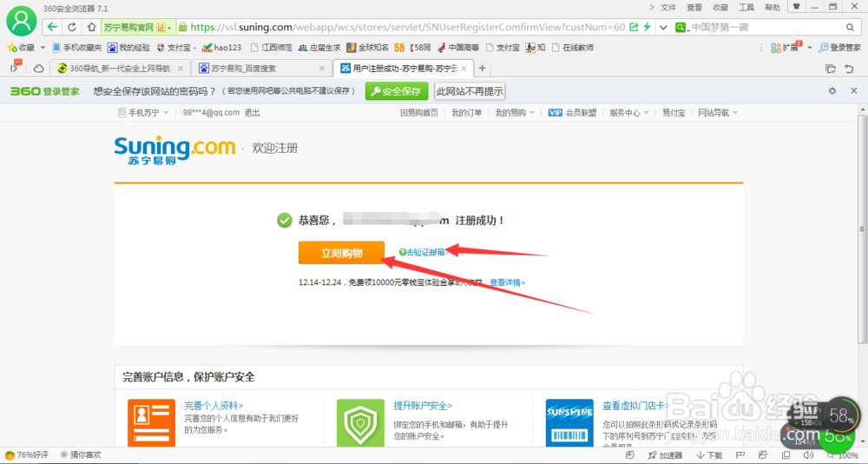
Task: Open hao123 bookmark
Action: 222,48
